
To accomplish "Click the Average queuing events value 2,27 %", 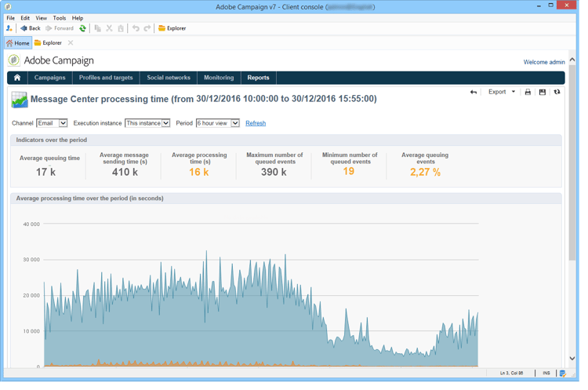I will click(425, 173).
